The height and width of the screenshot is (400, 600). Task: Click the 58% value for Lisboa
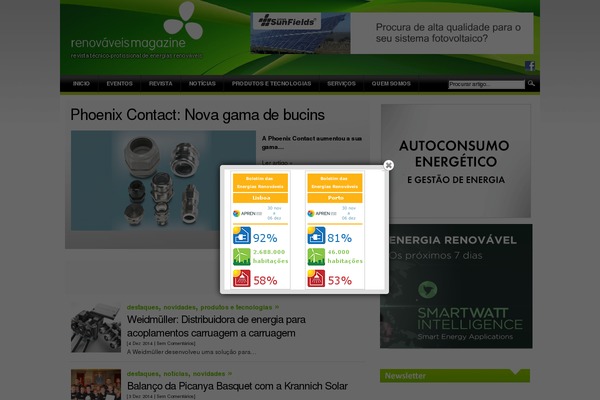click(x=265, y=281)
